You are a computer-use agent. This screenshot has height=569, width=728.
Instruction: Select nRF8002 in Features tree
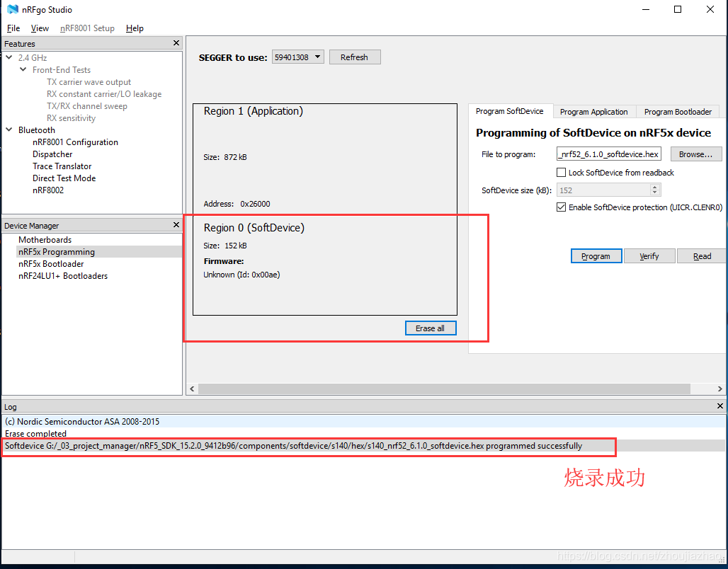coord(48,190)
